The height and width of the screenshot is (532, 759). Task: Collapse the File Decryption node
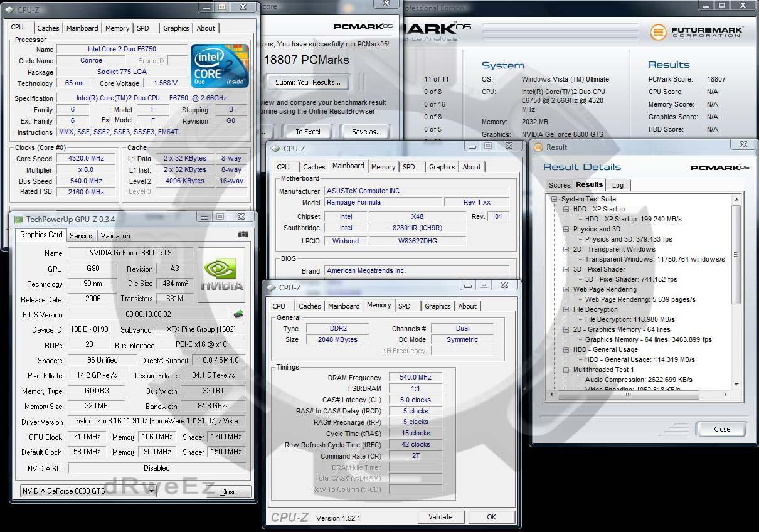tap(566, 309)
